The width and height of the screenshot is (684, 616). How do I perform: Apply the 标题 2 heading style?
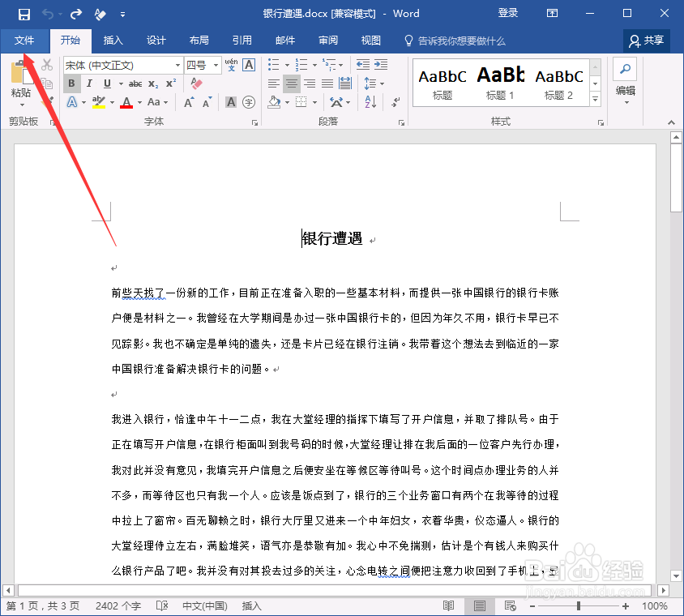(x=559, y=83)
